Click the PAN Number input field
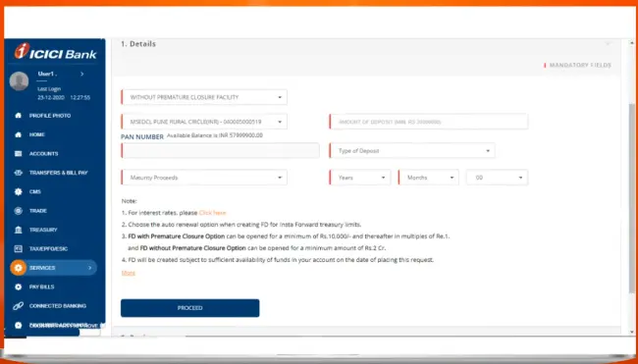638x364 pixels. [220, 150]
